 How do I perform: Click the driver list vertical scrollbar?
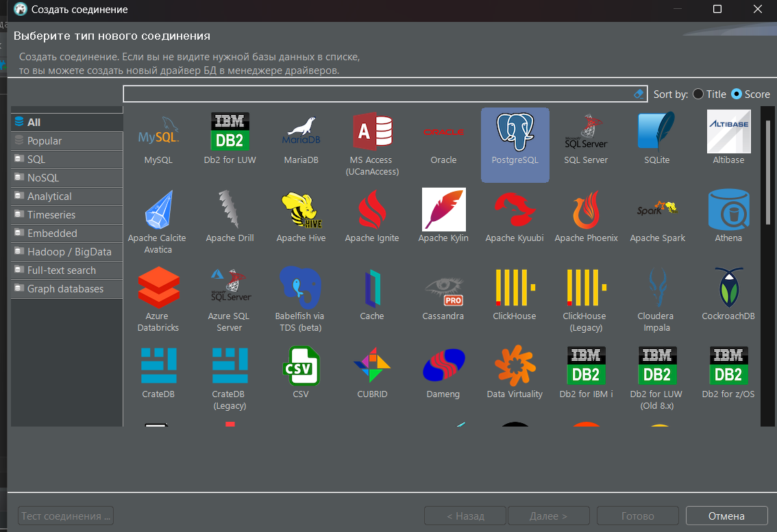768,173
